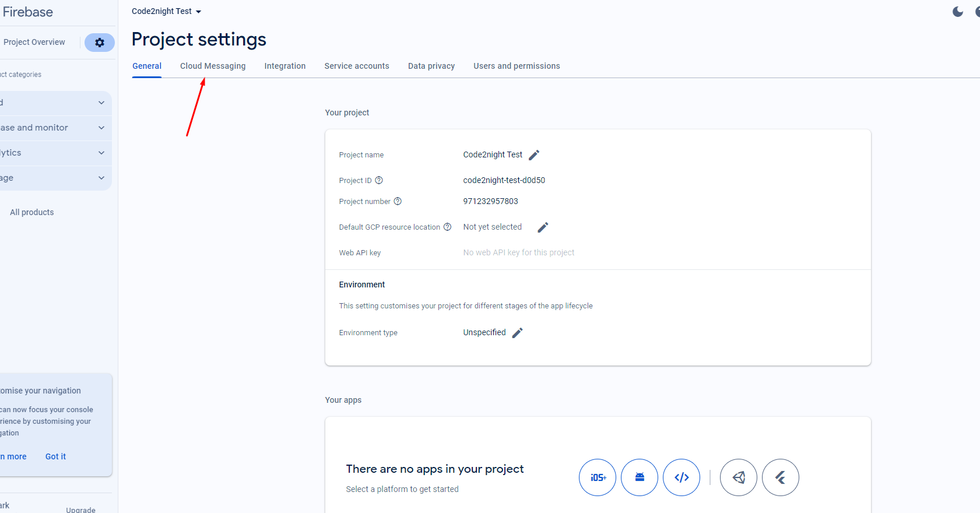
Task: Open Project ID help icon
Action: click(x=379, y=180)
